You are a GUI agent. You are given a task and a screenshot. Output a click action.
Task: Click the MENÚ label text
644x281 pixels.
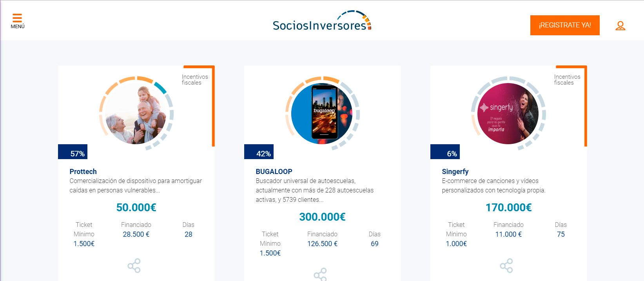pyautogui.click(x=18, y=27)
